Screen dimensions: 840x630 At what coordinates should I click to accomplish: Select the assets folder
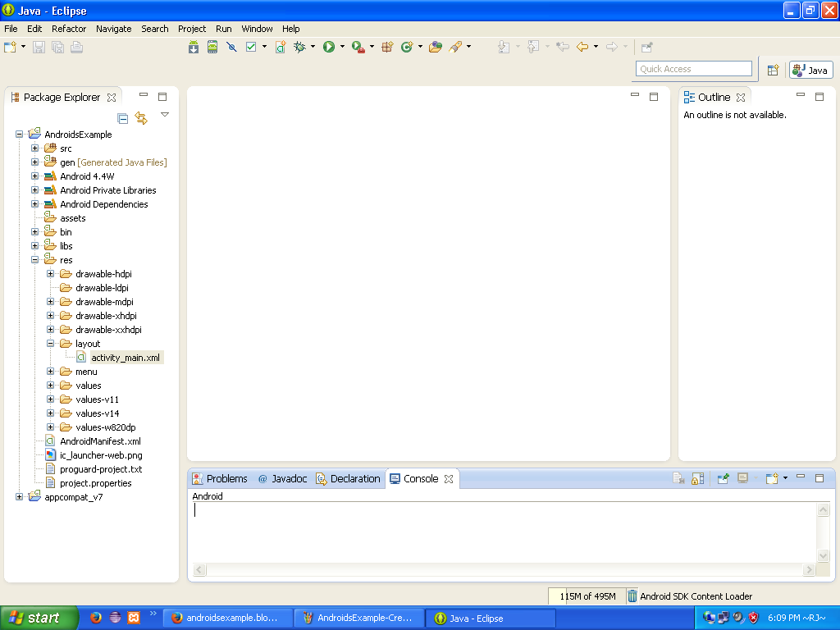[72, 218]
